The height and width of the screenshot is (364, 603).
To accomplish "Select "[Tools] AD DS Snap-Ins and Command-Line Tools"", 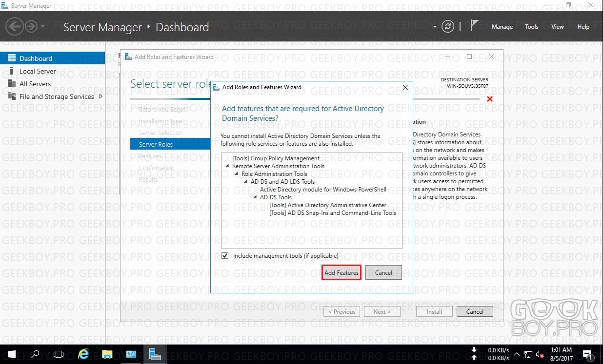I will coord(333,213).
